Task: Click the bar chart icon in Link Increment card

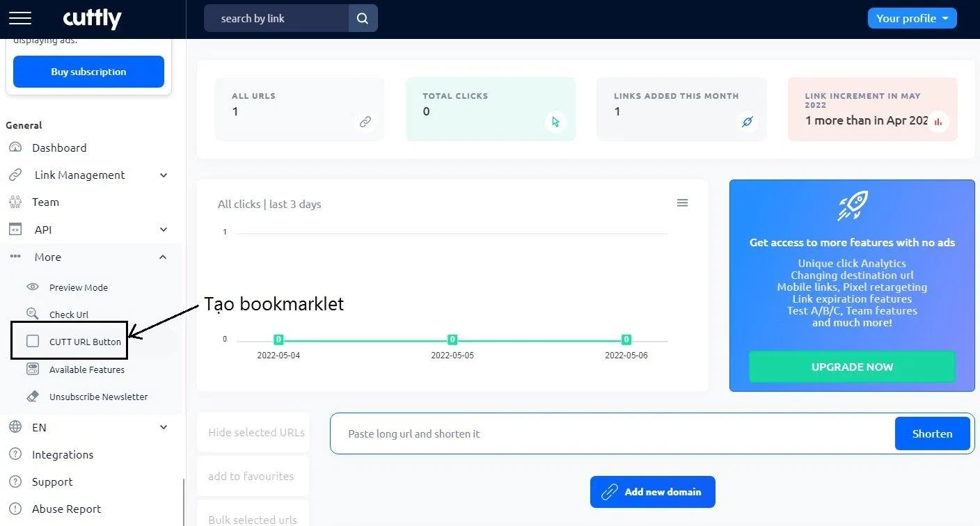Action: point(938,122)
